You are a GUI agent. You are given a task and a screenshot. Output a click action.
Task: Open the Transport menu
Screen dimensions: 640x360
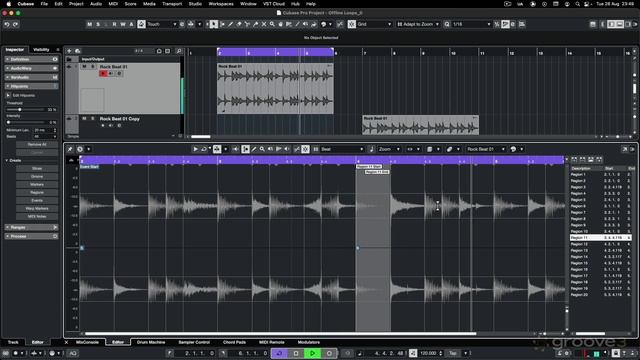tap(172, 4)
